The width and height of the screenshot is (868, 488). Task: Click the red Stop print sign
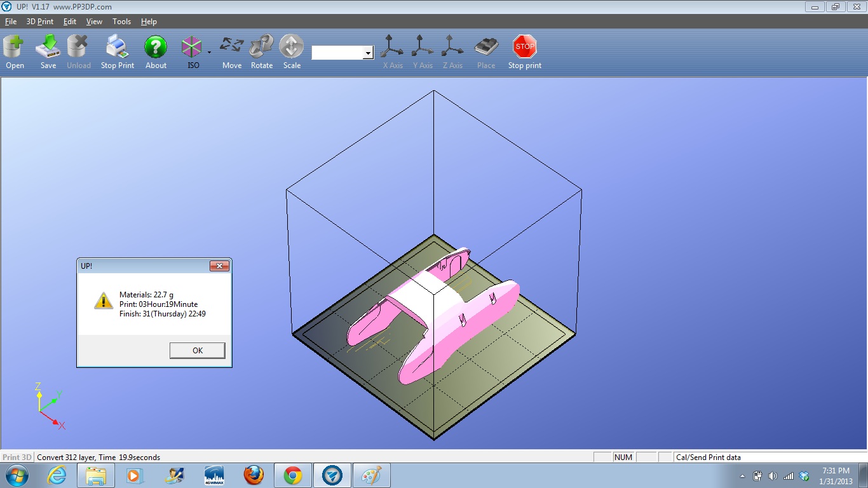tap(525, 46)
